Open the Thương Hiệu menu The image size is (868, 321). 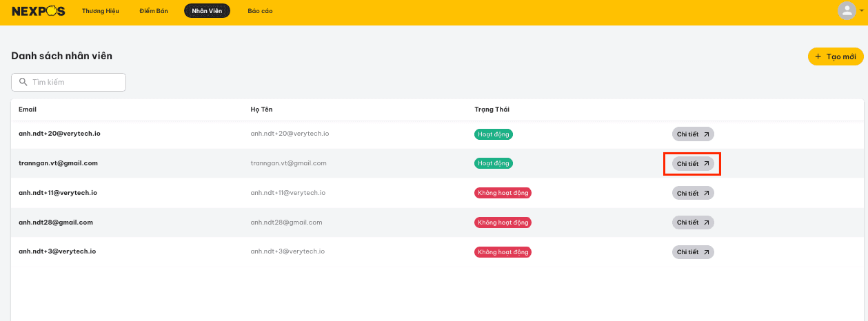coord(101,11)
